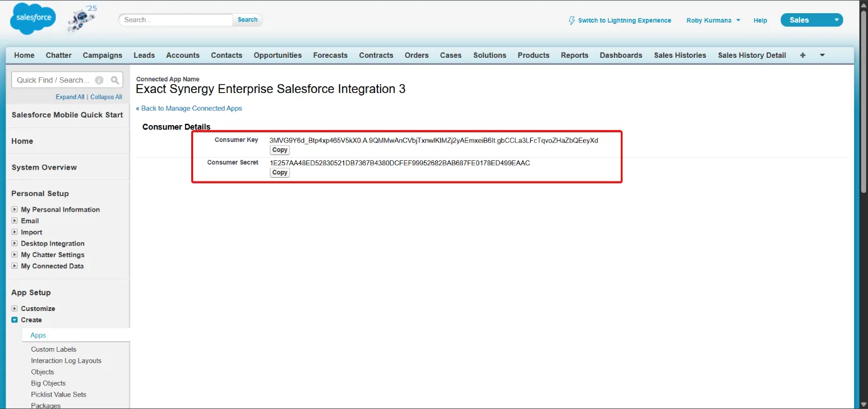The height and width of the screenshot is (409, 868).
Task: Expand the My Chatter Settings node
Action: pos(14,254)
